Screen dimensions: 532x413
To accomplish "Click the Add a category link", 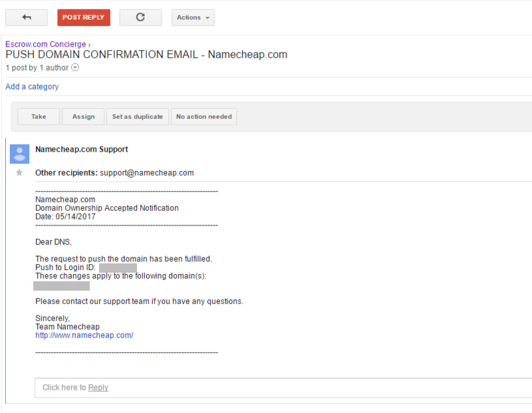I will click(x=32, y=86).
